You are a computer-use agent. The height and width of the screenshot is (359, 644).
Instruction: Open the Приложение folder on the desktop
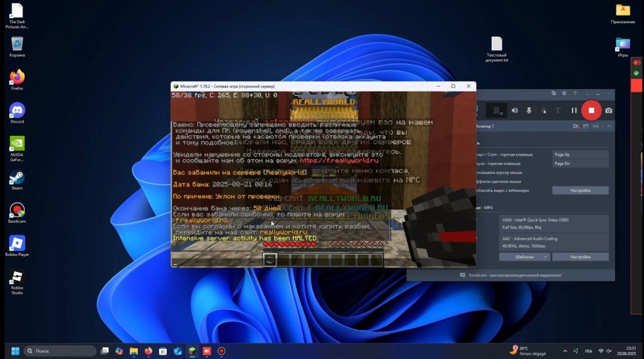(x=623, y=14)
